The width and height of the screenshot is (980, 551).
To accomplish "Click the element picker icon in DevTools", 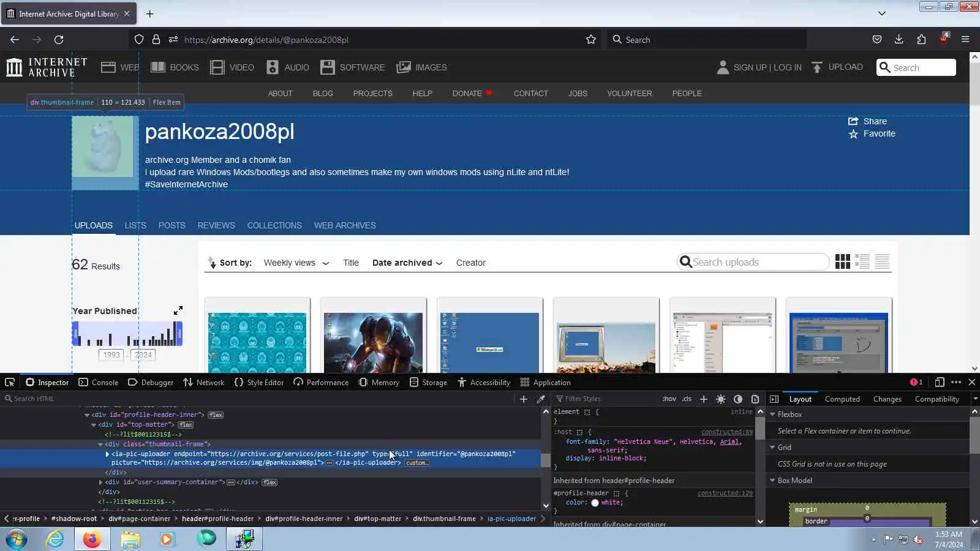I will tap(10, 382).
